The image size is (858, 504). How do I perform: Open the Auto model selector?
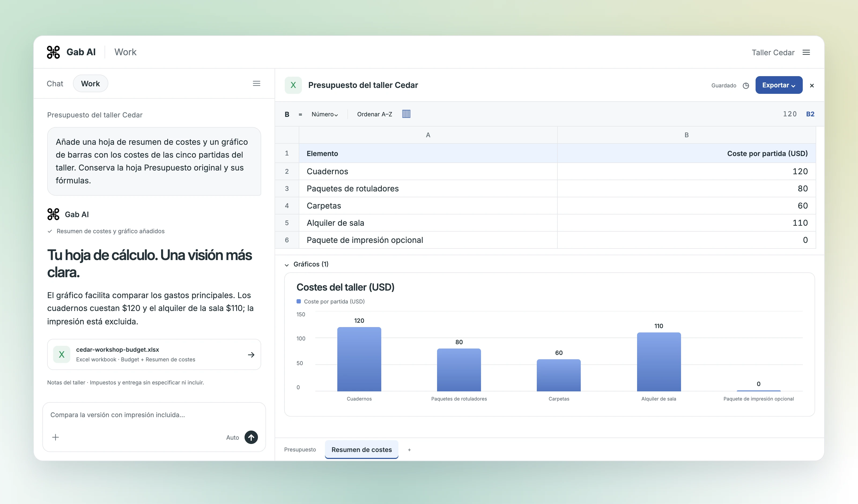click(x=232, y=438)
